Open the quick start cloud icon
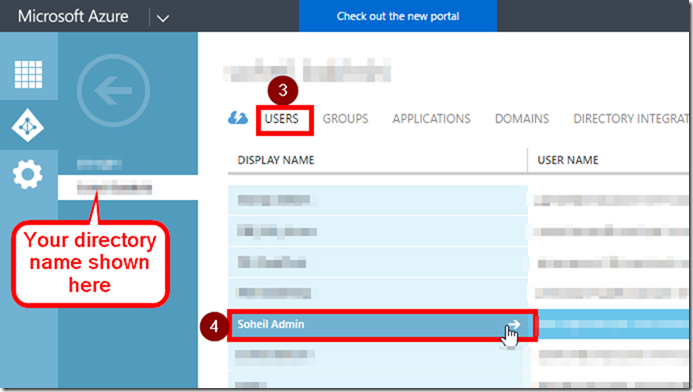 pyautogui.click(x=238, y=118)
